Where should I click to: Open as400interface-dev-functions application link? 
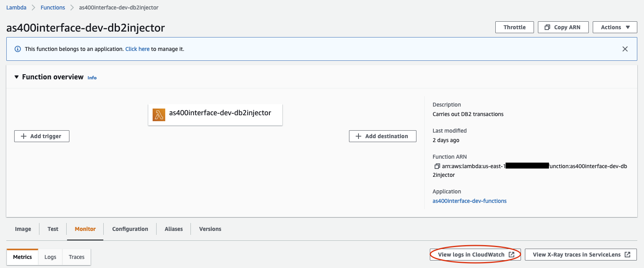coord(469,201)
